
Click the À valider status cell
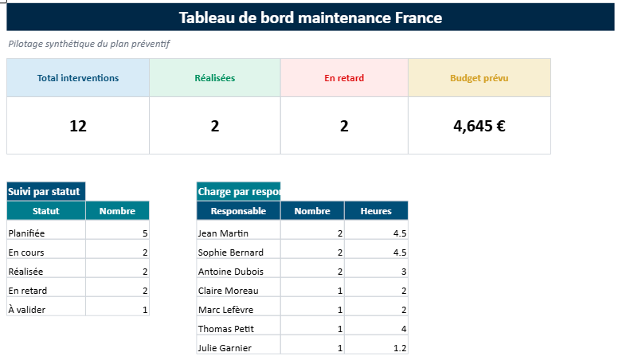tap(46, 309)
